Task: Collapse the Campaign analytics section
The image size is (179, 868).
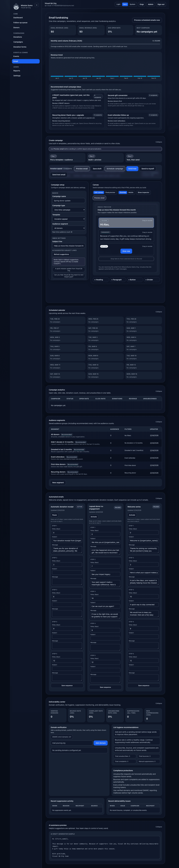Action: tap(159, 391)
